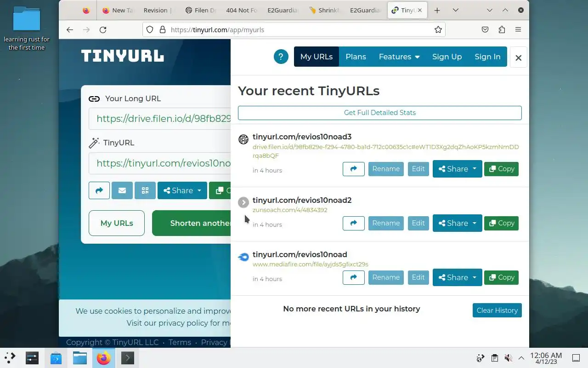The width and height of the screenshot is (588, 368).
Task: Open a new tab with plus button
Action: click(437, 10)
